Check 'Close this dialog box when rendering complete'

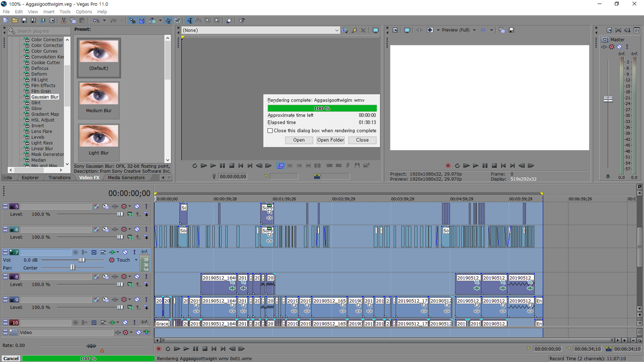(x=270, y=131)
